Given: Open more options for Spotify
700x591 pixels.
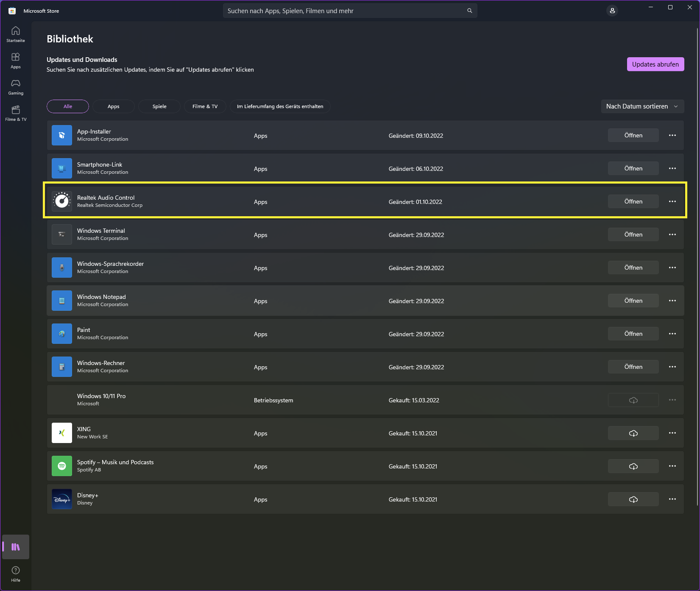Looking at the screenshot, I should point(672,466).
